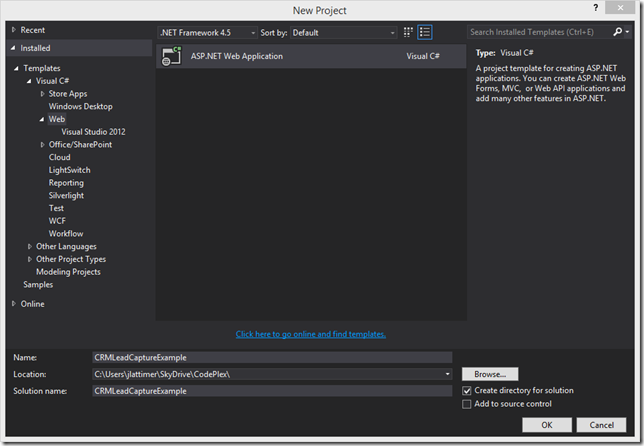The height and width of the screenshot is (446, 644).
Task: Collapse the Web tree node
Action: [41, 119]
